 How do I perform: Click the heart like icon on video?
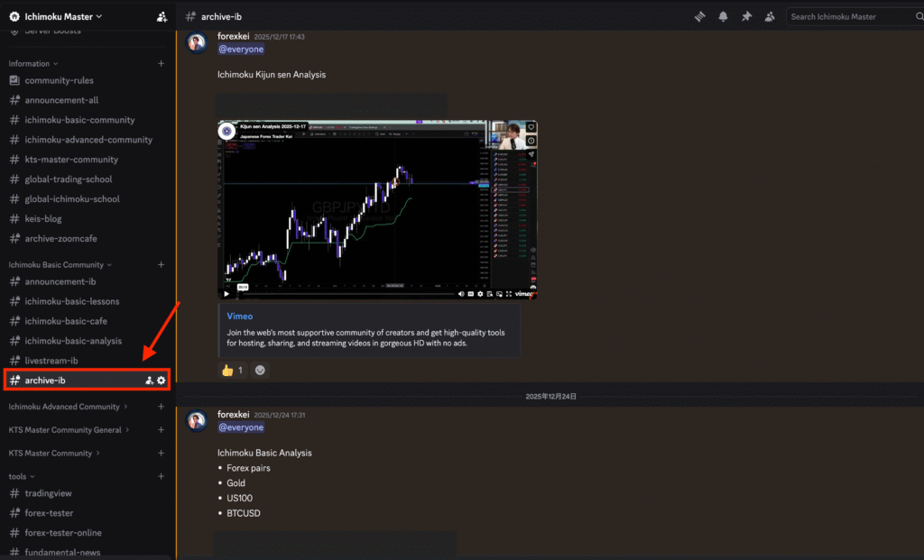pyautogui.click(x=531, y=127)
